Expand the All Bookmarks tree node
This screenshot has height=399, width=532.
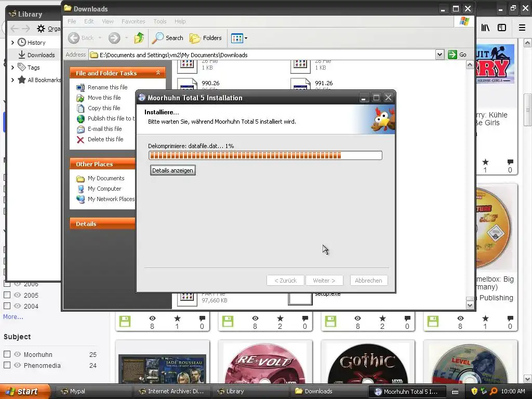pyautogui.click(x=12, y=80)
